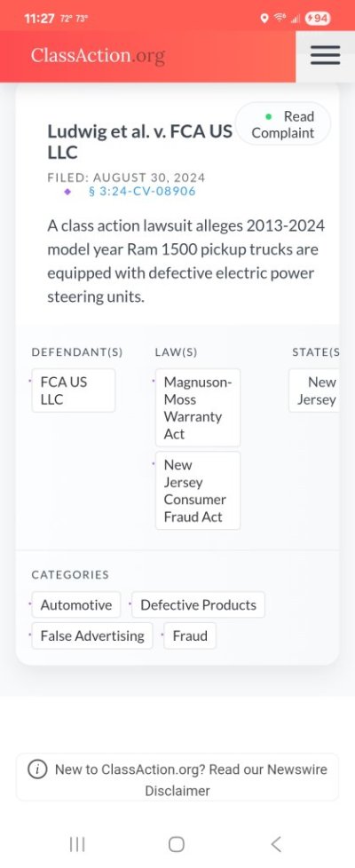Viewport: 355px width, 868px height.
Task: Open the False Advertising category
Action: pos(92,635)
